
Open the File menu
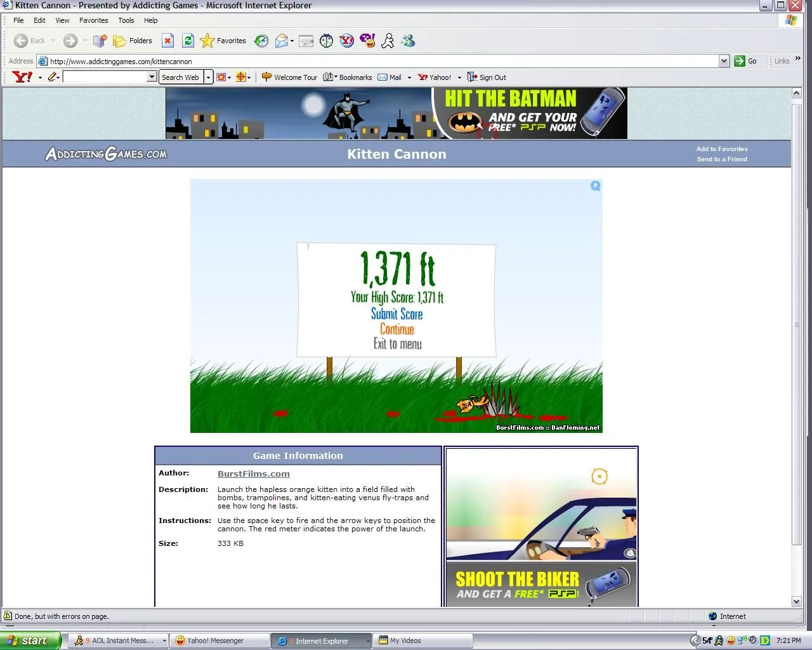pyautogui.click(x=18, y=20)
